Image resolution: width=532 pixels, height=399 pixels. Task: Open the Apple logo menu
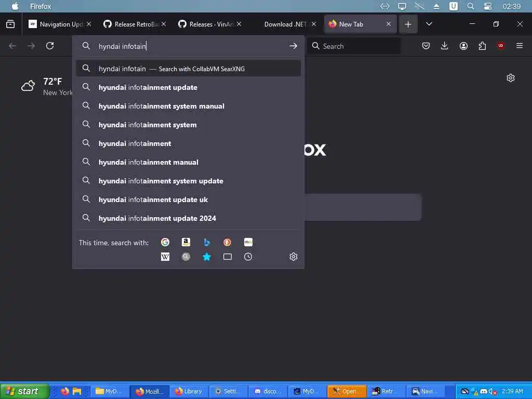click(15, 6)
